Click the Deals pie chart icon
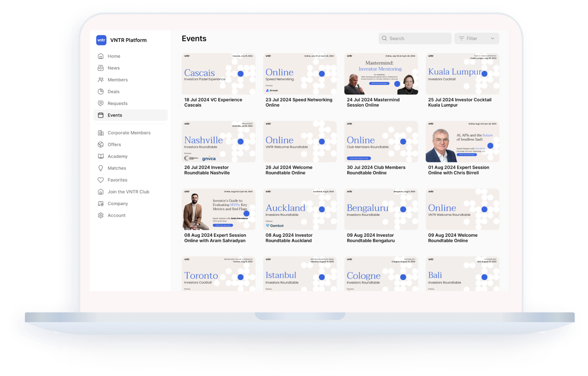This screenshot has height=376, width=588. (x=101, y=92)
